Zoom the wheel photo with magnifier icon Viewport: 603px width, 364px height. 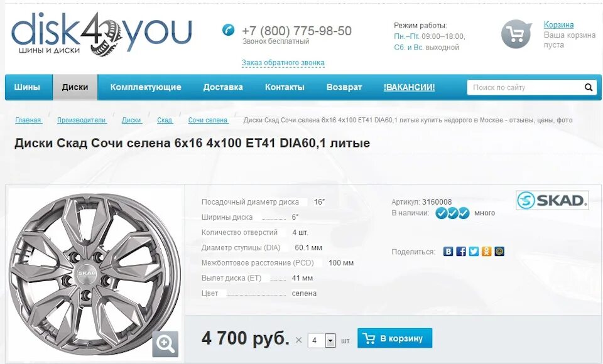165,344
